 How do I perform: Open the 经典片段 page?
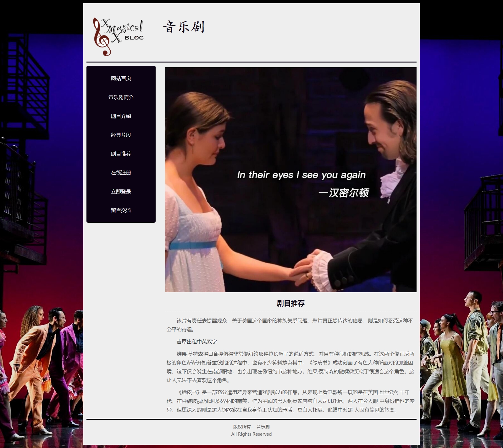[121, 135]
